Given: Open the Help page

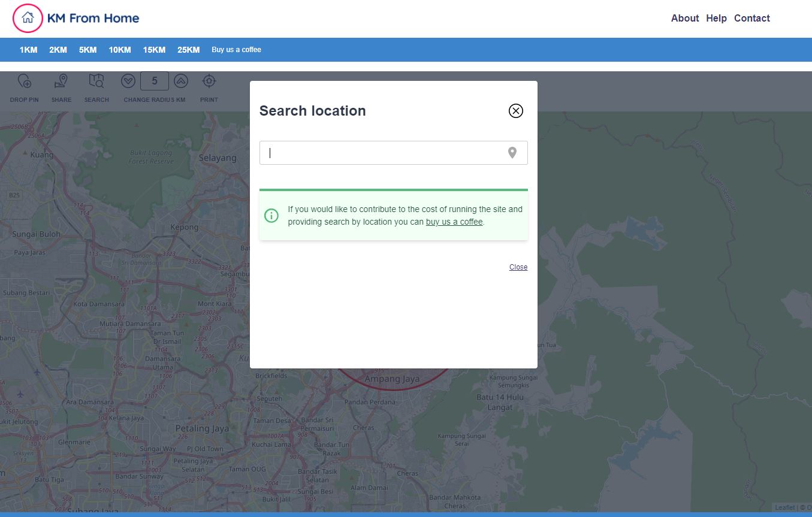Looking at the screenshot, I should click(716, 18).
